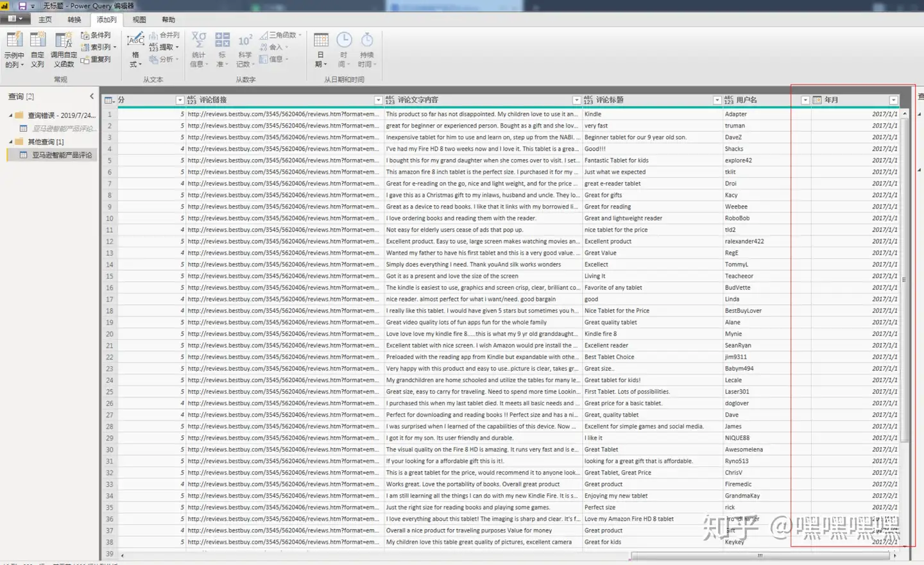Open filter dropdown of 用户名 column

pyautogui.click(x=805, y=100)
